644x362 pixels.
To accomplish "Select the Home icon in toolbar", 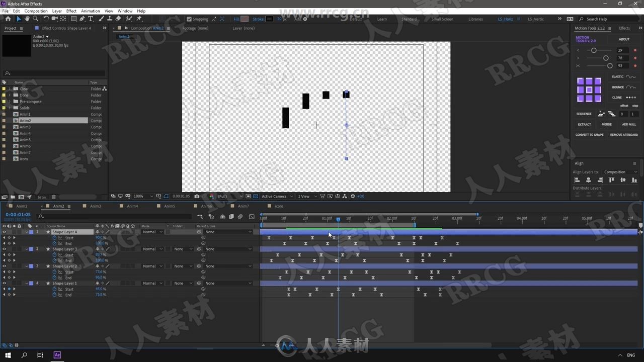I will click(8, 19).
